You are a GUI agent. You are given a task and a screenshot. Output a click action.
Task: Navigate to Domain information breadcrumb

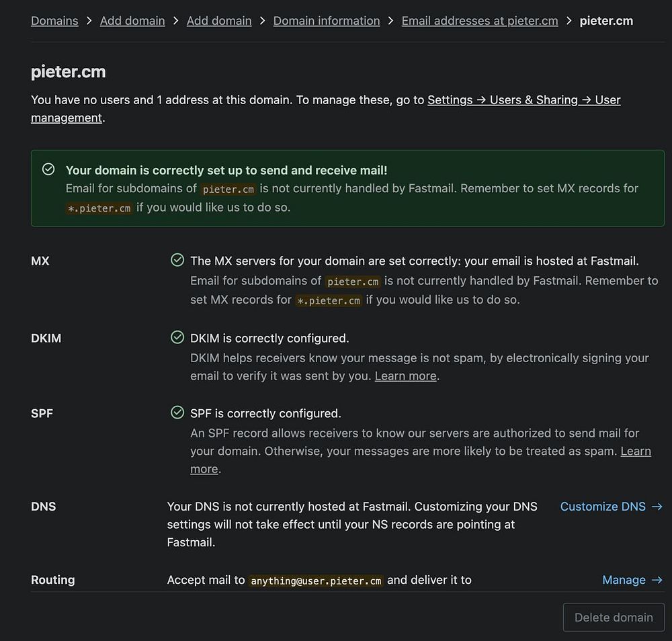(x=327, y=21)
